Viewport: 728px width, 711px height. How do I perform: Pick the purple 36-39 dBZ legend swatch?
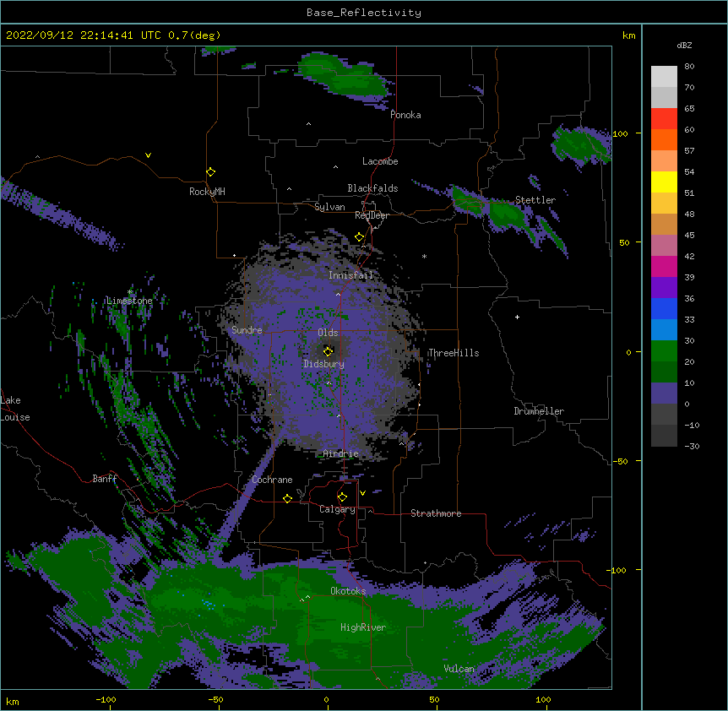pyautogui.click(x=664, y=288)
